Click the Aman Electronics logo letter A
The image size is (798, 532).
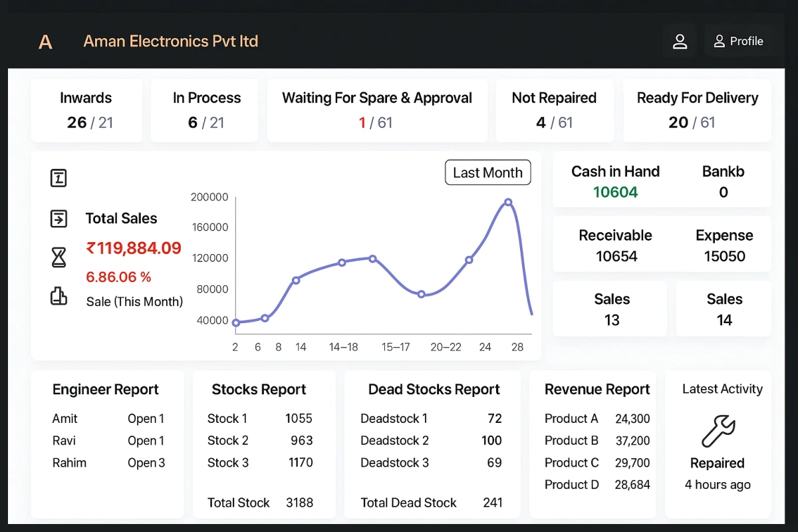point(45,41)
